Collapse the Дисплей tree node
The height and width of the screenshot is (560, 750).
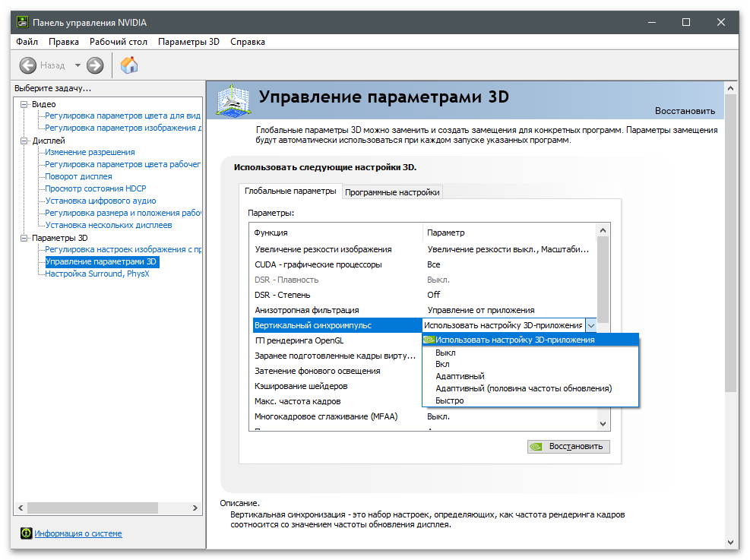pyautogui.click(x=24, y=141)
